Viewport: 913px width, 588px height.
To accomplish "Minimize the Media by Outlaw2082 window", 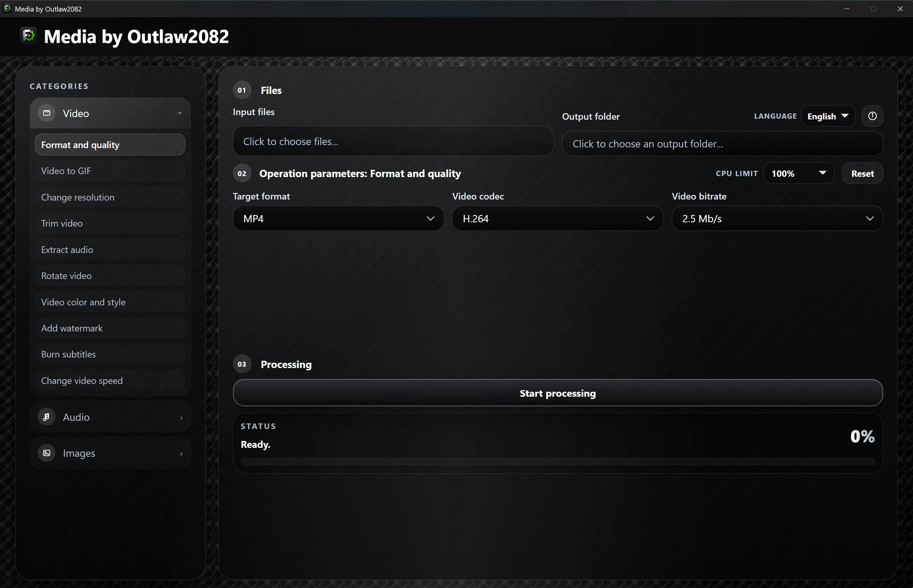I will coord(847,8).
